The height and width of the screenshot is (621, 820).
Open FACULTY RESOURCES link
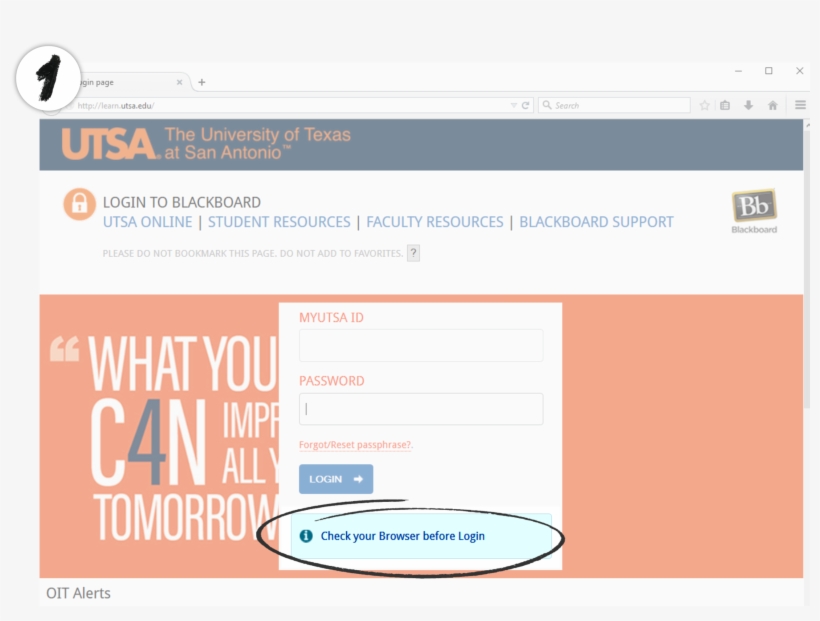[435, 222]
